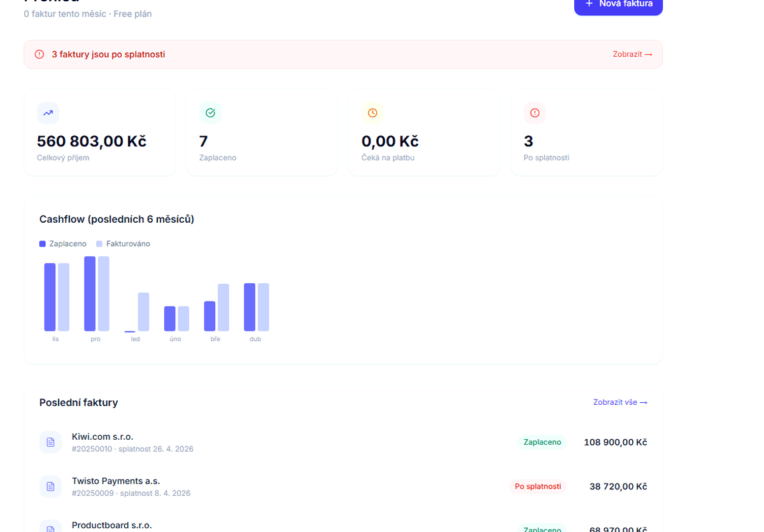Click the 0,00 Kč Čeká na platbu value
The height and width of the screenshot is (532, 764).
(390, 141)
